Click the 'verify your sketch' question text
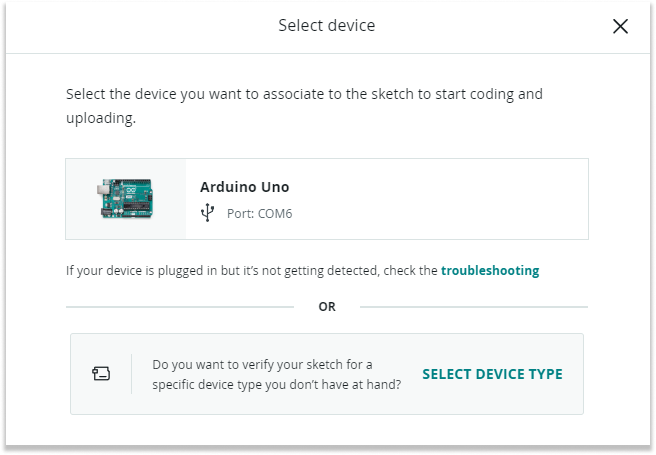Viewport: 656px width, 455px height. (263, 365)
